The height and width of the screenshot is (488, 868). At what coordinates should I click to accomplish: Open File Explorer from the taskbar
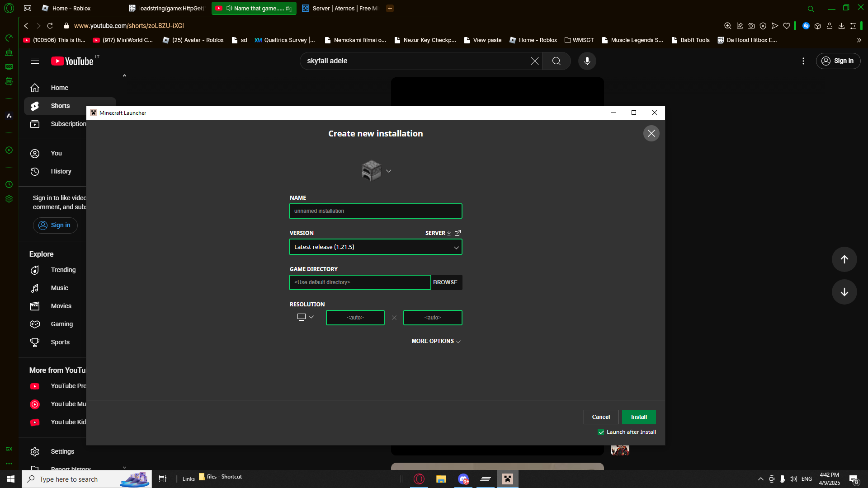coord(441,479)
